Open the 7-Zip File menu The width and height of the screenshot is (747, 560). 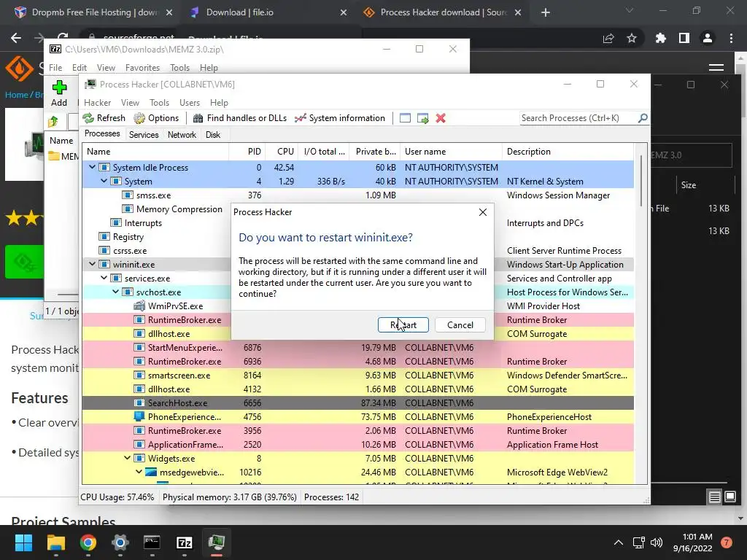[x=55, y=68]
